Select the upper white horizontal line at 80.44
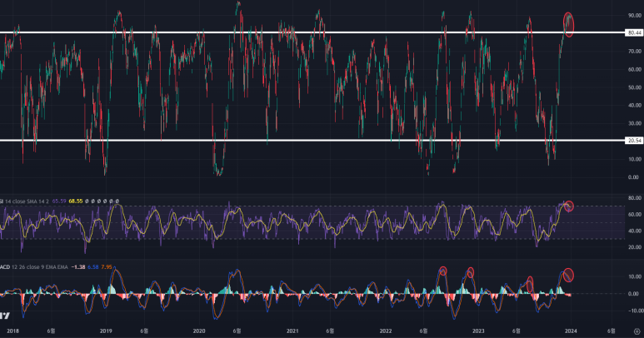Screen dimensions: 644x338 (312, 32)
